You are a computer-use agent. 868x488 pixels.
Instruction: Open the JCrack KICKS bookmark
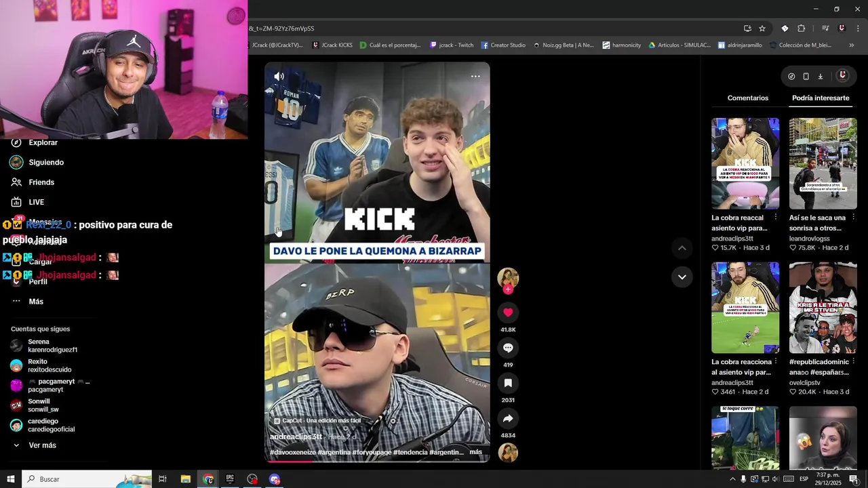click(x=332, y=45)
